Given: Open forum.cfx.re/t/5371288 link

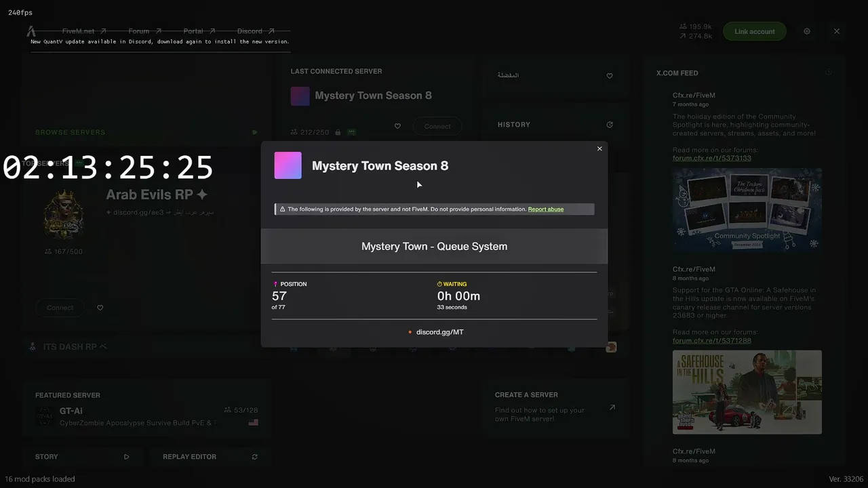Looking at the screenshot, I should pyautogui.click(x=712, y=340).
